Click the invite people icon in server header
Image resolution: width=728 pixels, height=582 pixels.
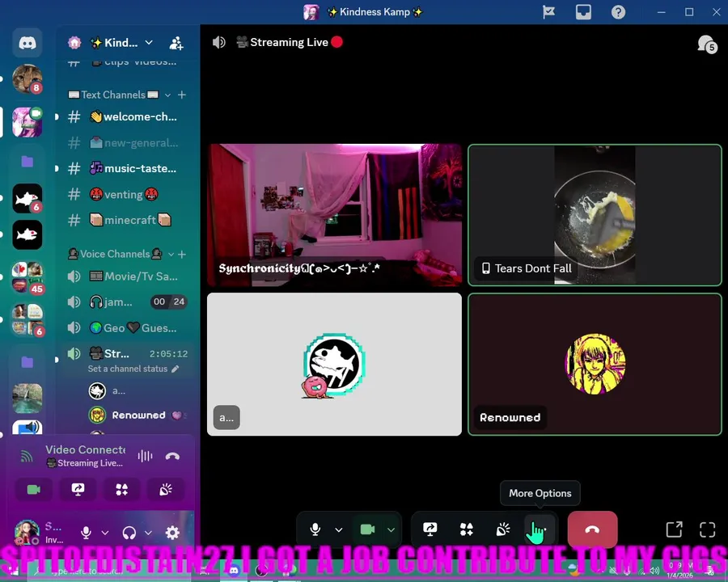click(x=176, y=43)
